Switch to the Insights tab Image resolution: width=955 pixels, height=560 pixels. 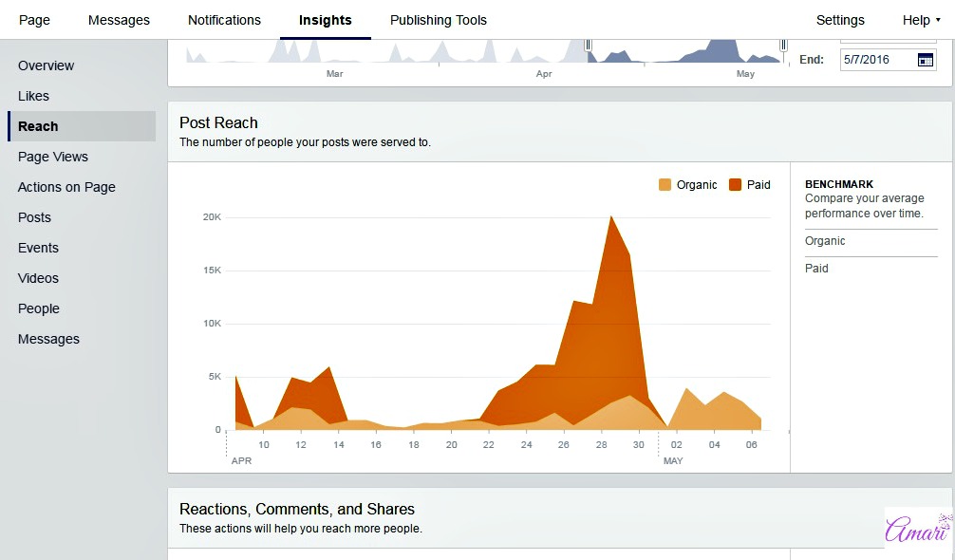[325, 20]
